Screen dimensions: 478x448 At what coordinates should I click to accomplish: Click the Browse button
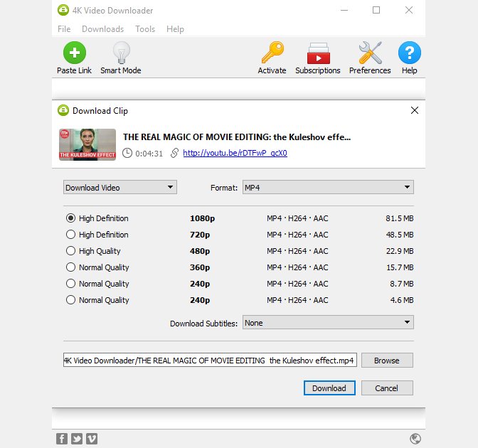pyautogui.click(x=387, y=361)
